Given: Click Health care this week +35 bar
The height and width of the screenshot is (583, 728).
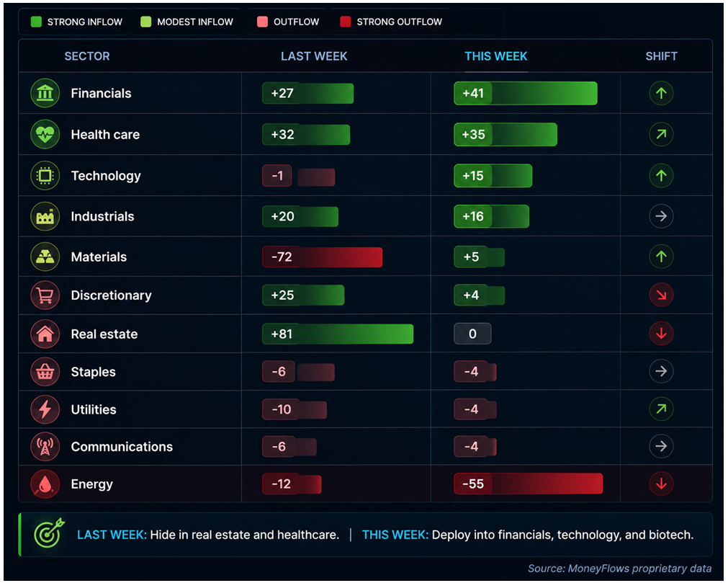Looking at the screenshot, I should 505,134.
